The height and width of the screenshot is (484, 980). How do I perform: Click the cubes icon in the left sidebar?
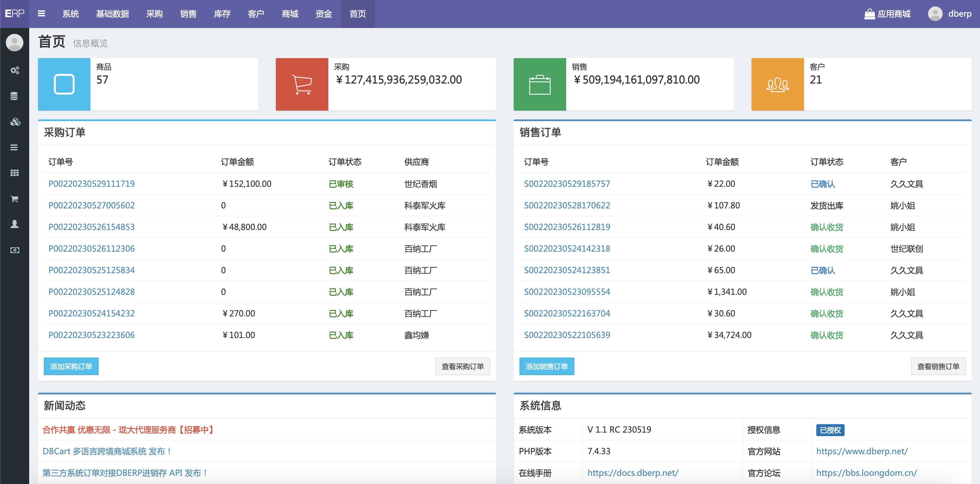coord(15,122)
